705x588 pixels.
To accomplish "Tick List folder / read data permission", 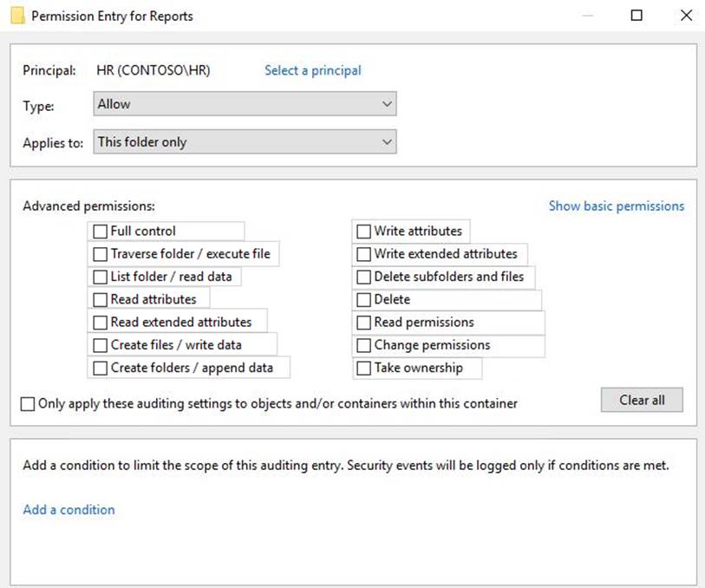I will pyautogui.click(x=101, y=278).
